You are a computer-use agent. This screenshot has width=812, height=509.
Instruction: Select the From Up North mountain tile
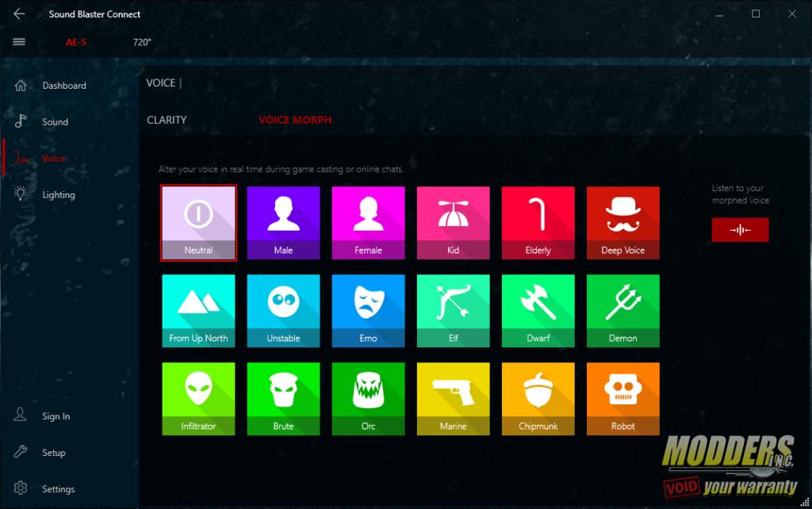[198, 311]
